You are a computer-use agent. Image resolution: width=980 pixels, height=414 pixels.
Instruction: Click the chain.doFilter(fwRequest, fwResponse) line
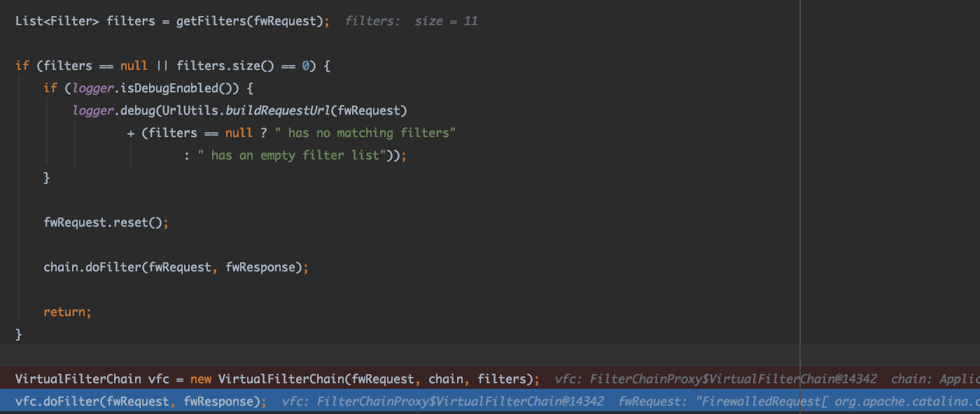pyautogui.click(x=176, y=267)
